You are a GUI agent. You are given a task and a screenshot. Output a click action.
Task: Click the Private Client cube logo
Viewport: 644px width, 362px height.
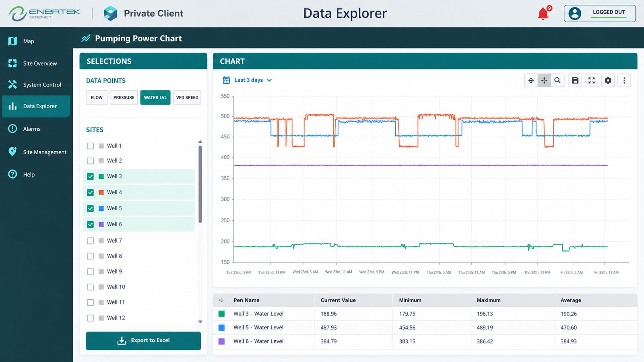pyautogui.click(x=110, y=13)
